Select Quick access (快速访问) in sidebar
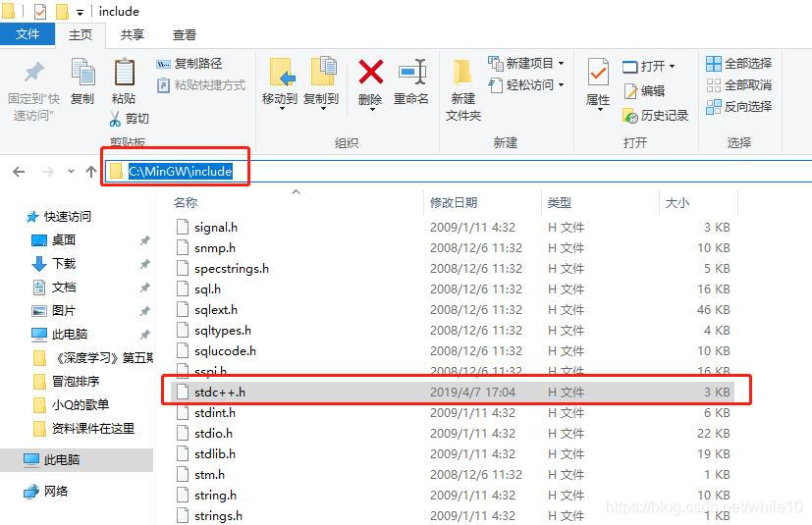Viewport: 812px width, 525px height. [59, 217]
